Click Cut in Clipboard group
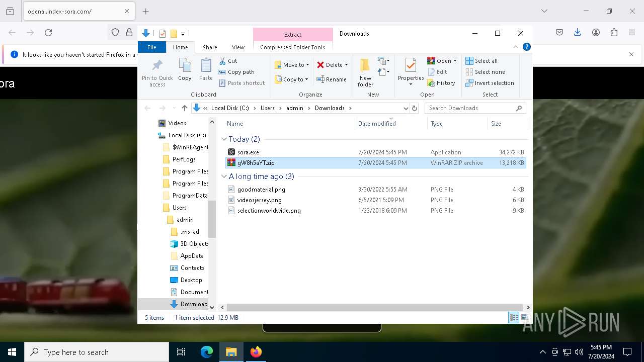644x362 pixels. pyautogui.click(x=228, y=61)
